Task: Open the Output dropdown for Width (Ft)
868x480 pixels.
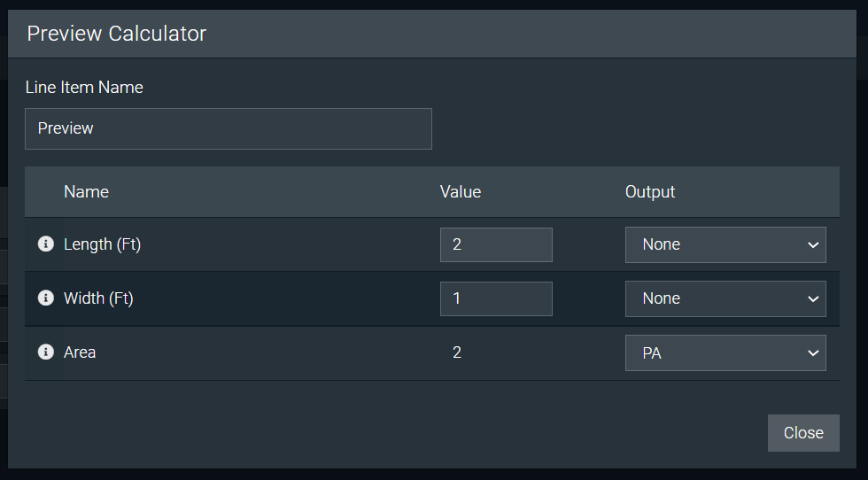Action: (x=725, y=299)
